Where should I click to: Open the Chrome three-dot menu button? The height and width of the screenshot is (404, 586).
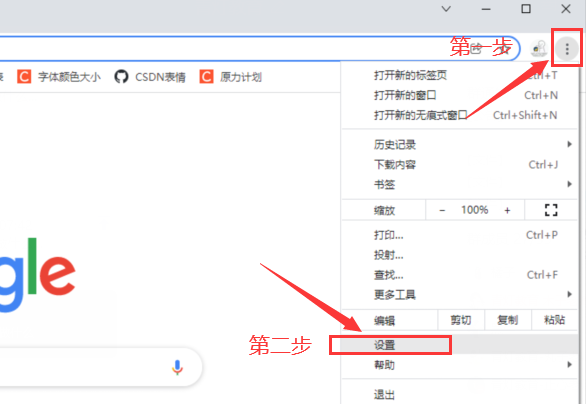567,49
